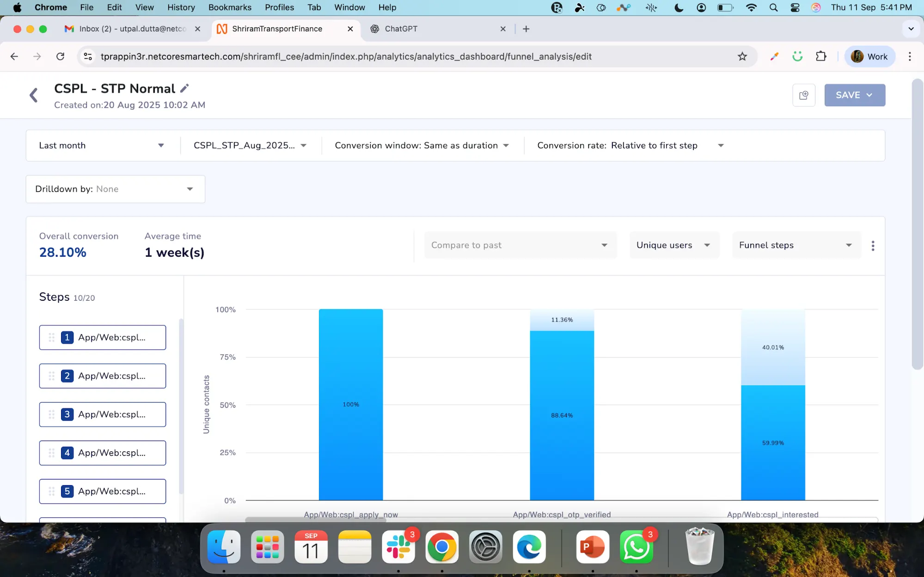Open the Conversion rate Relative to first step dropdown

[x=630, y=146]
